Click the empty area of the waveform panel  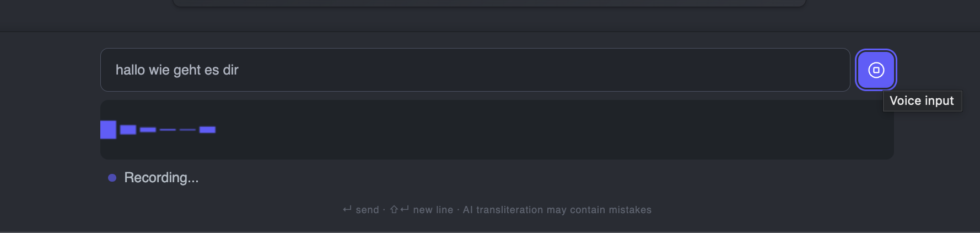click(x=551, y=130)
